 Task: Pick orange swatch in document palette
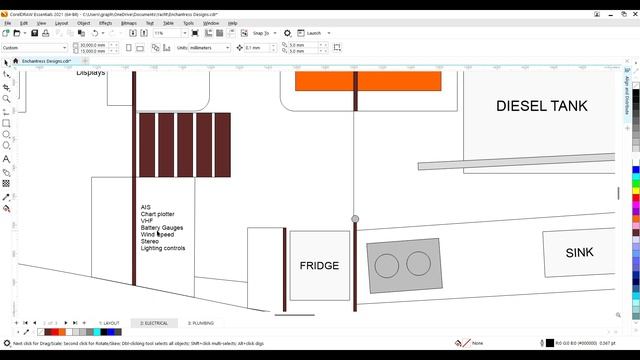pyautogui.click(x=62, y=332)
